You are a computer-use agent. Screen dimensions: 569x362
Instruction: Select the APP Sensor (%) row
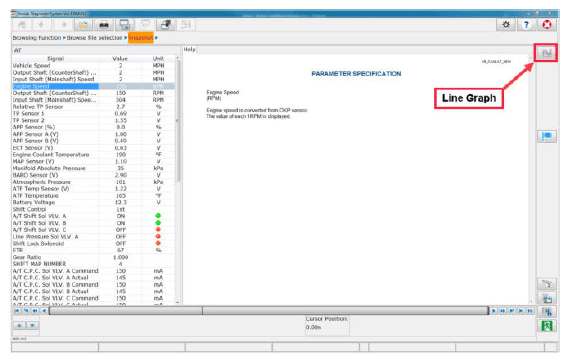(x=94, y=127)
